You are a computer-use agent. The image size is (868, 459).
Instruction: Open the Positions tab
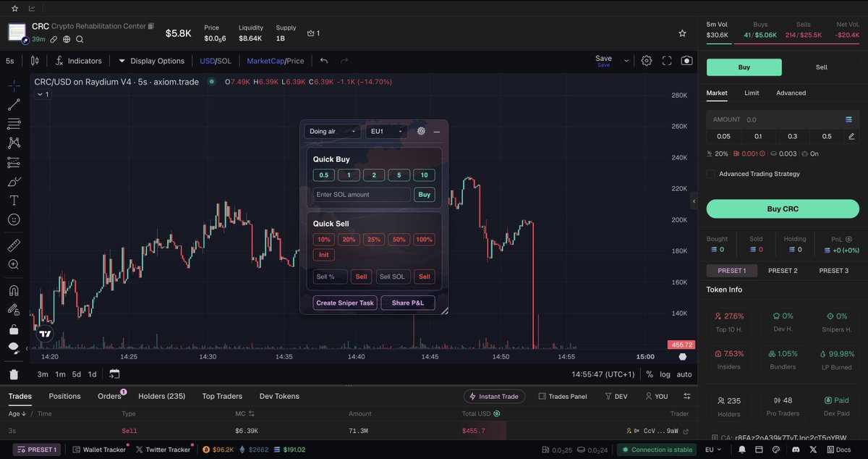(x=64, y=396)
